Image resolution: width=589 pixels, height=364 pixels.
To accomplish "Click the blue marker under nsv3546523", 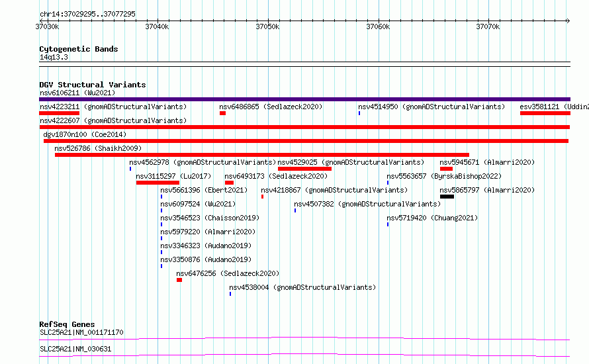I will point(161,224).
